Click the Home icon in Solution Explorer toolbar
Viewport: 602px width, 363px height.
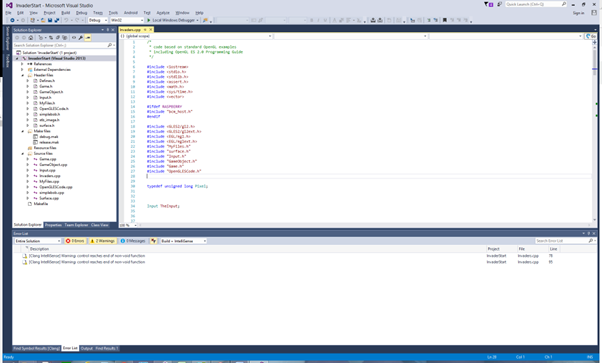point(31,38)
